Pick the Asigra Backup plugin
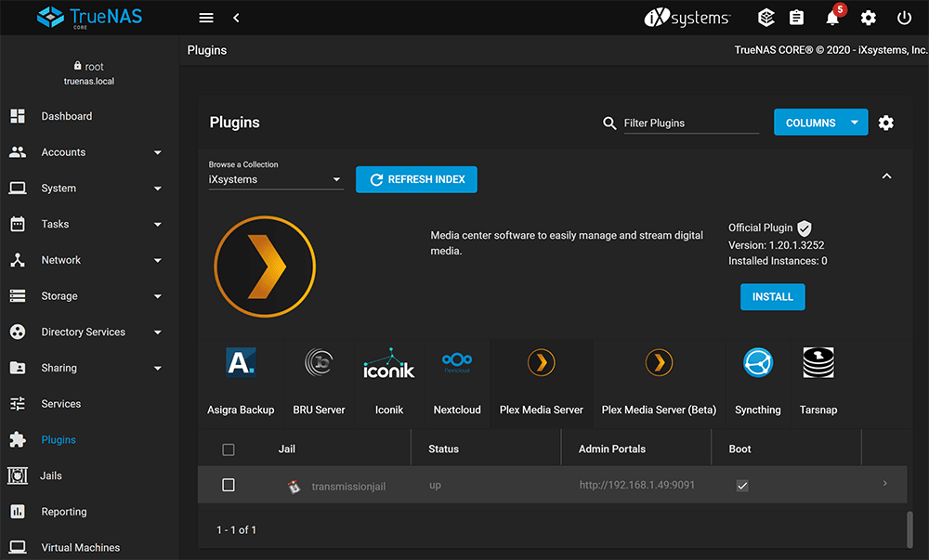The height and width of the screenshot is (560, 929). click(x=241, y=364)
